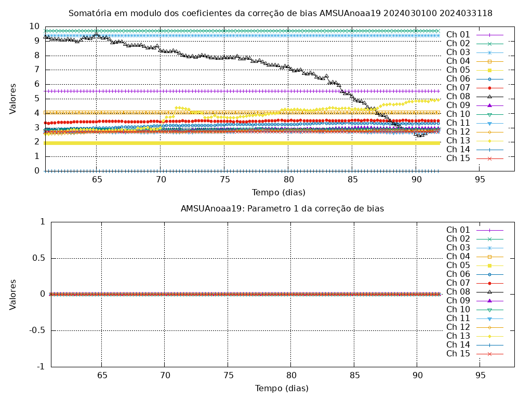Click y-axis tick '-1' on Parametro 1 chart
Image resolution: width=532 pixels, height=399 pixels.
[x=41, y=367]
